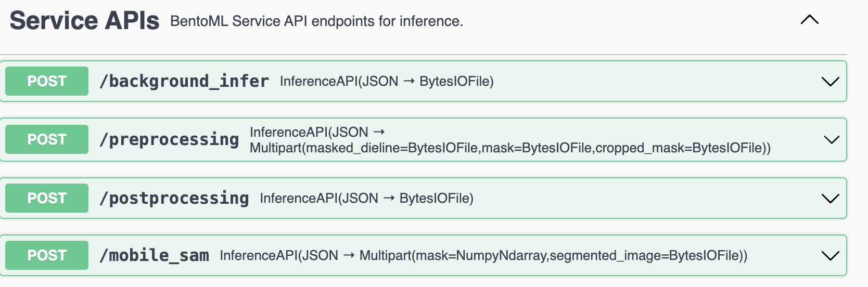Click the Service APIs heading
This screenshot has height=287, width=868.
pyautogui.click(x=84, y=21)
